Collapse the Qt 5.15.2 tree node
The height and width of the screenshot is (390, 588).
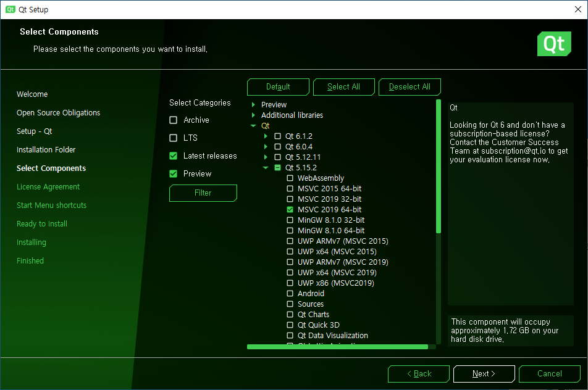click(x=266, y=168)
